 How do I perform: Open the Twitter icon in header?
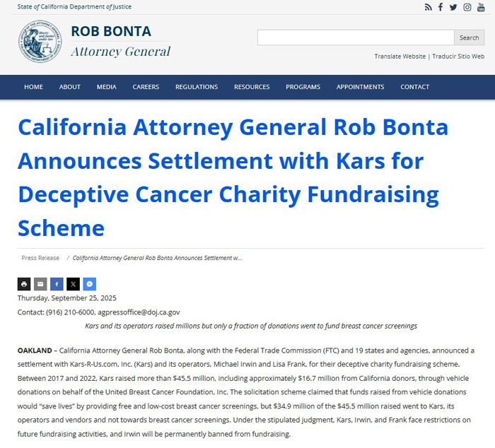tap(453, 7)
